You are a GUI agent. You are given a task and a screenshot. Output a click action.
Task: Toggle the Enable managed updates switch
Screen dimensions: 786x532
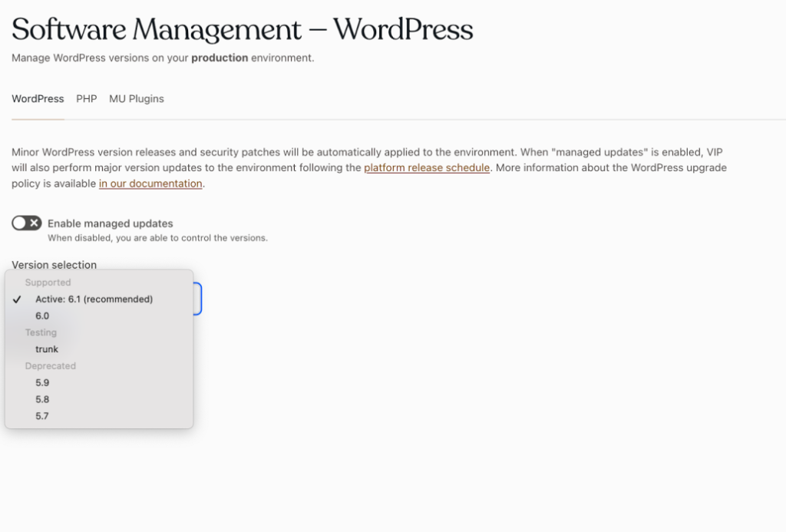(27, 223)
